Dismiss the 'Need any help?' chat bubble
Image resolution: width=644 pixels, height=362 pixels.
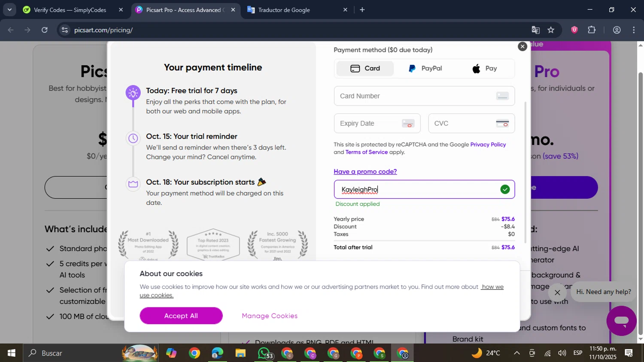point(557,292)
